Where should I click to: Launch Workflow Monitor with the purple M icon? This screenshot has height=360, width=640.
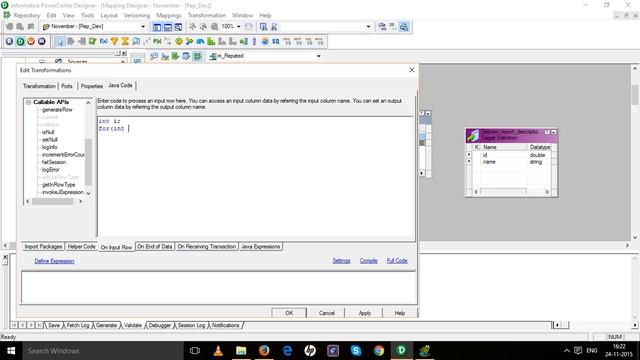(42, 41)
